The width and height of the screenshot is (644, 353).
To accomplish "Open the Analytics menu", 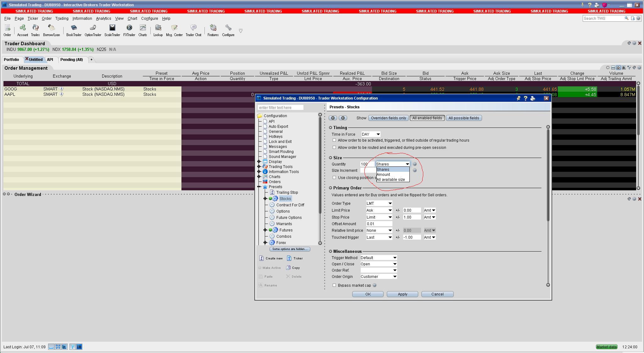I will pyautogui.click(x=103, y=19).
